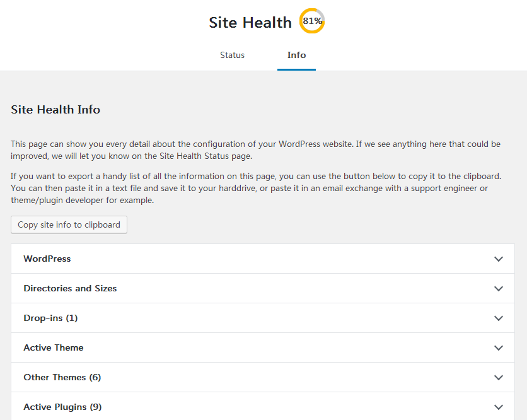Switch to the Status tab
The width and height of the screenshot is (527, 420).
coord(232,55)
